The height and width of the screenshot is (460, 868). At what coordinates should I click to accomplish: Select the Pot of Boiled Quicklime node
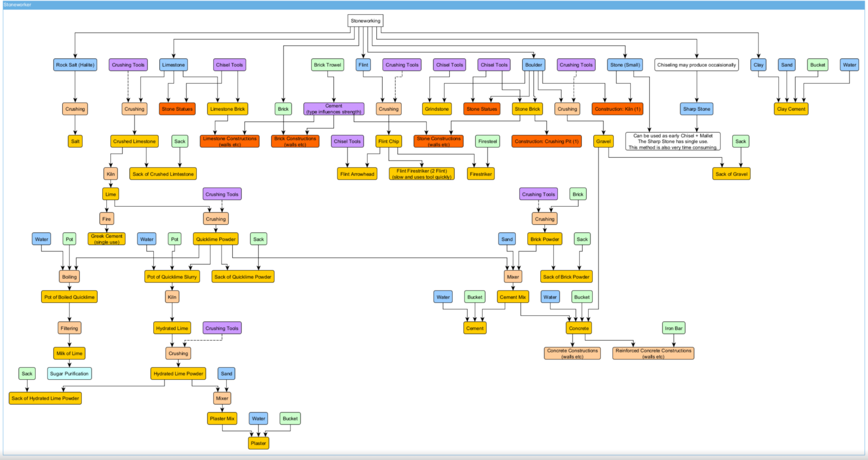pyautogui.click(x=70, y=297)
